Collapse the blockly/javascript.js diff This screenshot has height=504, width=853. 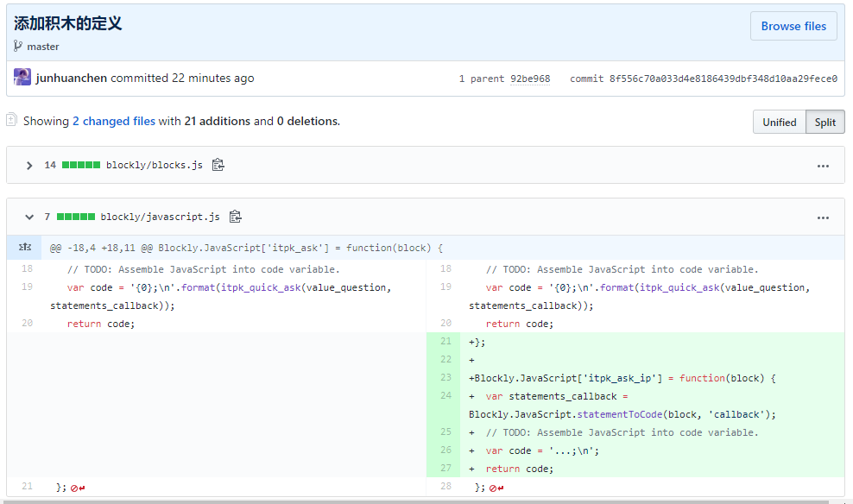pyautogui.click(x=29, y=217)
